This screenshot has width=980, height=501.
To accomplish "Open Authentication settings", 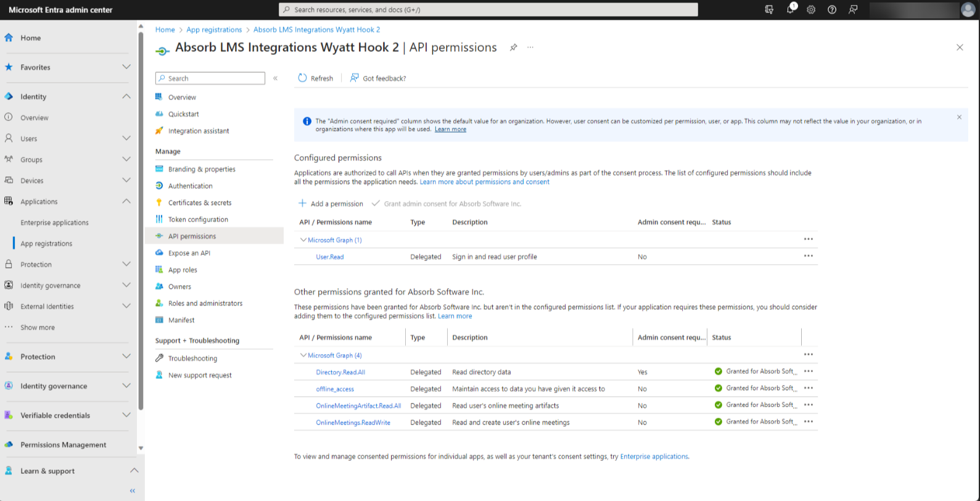I will 190,186.
